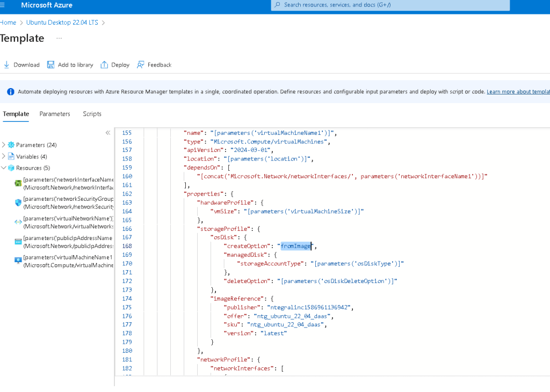Switch to the Scripts tab
The height and width of the screenshot is (392, 550).
coord(92,114)
